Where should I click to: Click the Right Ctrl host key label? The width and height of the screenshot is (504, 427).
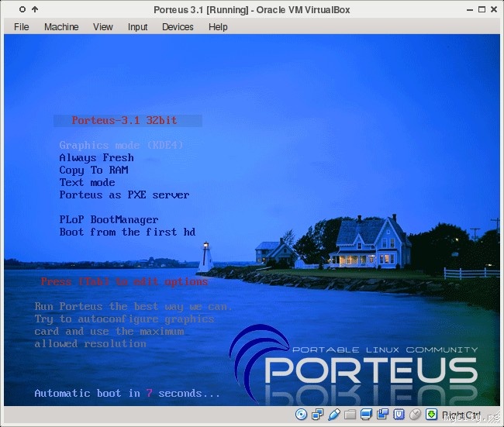click(x=461, y=415)
